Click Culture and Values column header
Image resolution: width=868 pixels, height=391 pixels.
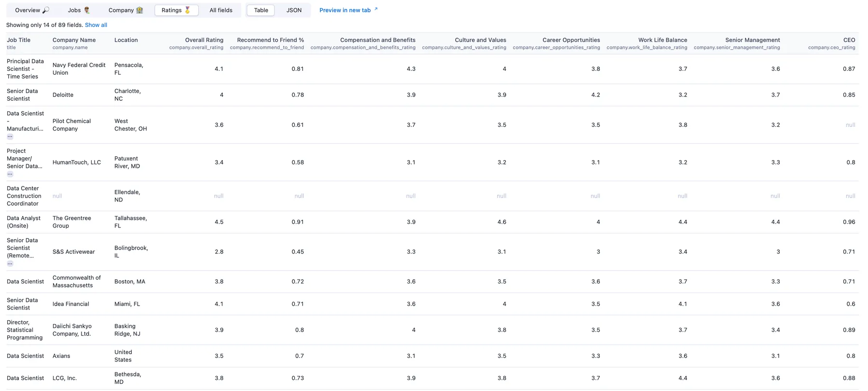pos(480,40)
